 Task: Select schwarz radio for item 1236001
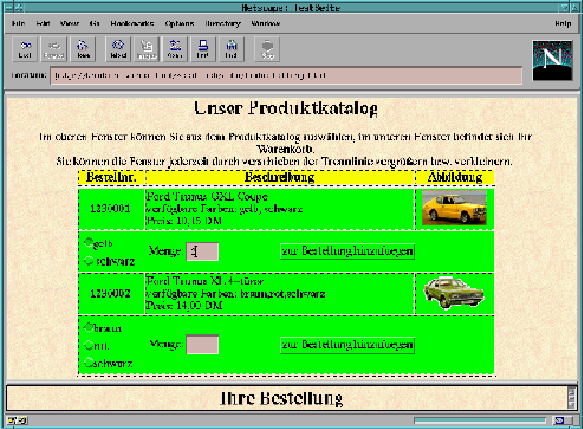click(x=88, y=261)
